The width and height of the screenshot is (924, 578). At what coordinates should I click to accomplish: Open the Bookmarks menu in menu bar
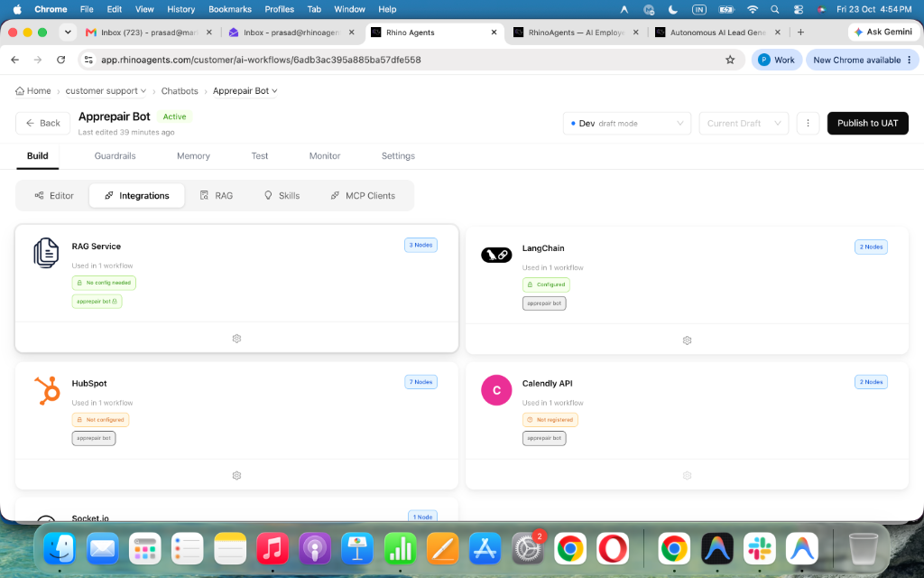point(230,9)
